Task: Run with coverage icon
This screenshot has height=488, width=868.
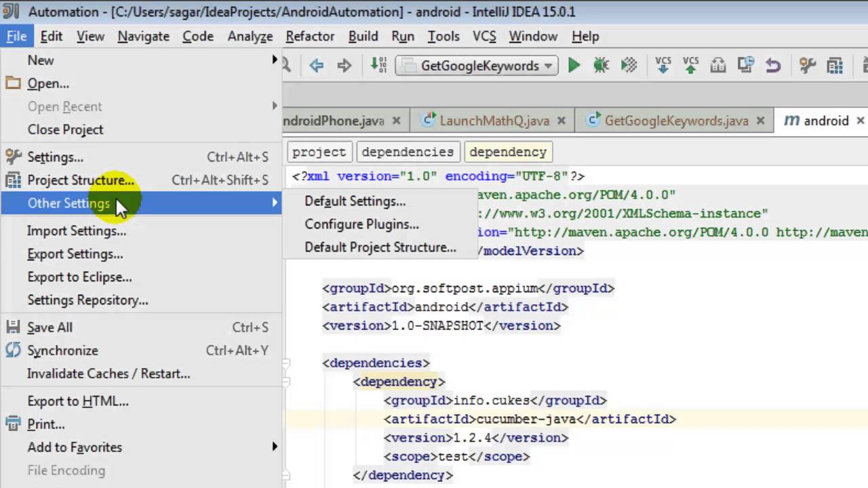Action: click(x=629, y=66)
